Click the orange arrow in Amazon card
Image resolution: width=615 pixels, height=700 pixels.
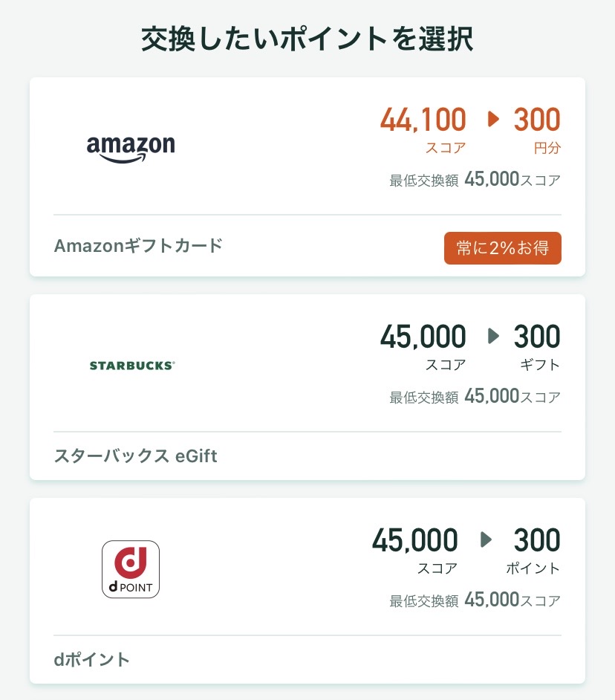[493, 119]
